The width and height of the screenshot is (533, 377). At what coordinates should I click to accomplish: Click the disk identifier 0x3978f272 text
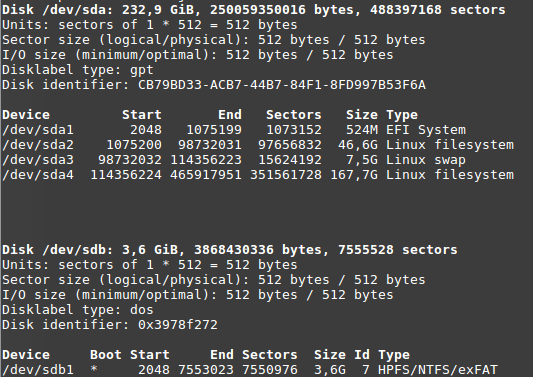(178, 325)
